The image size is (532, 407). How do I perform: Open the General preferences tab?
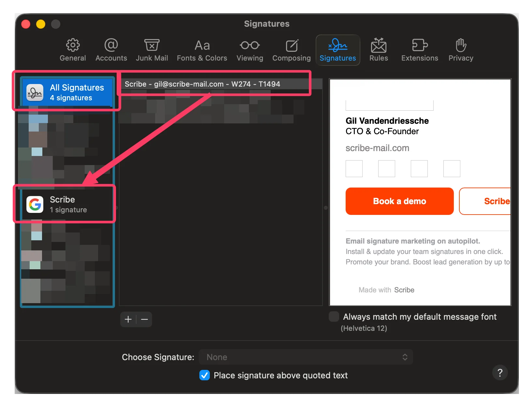pos(73,50)
